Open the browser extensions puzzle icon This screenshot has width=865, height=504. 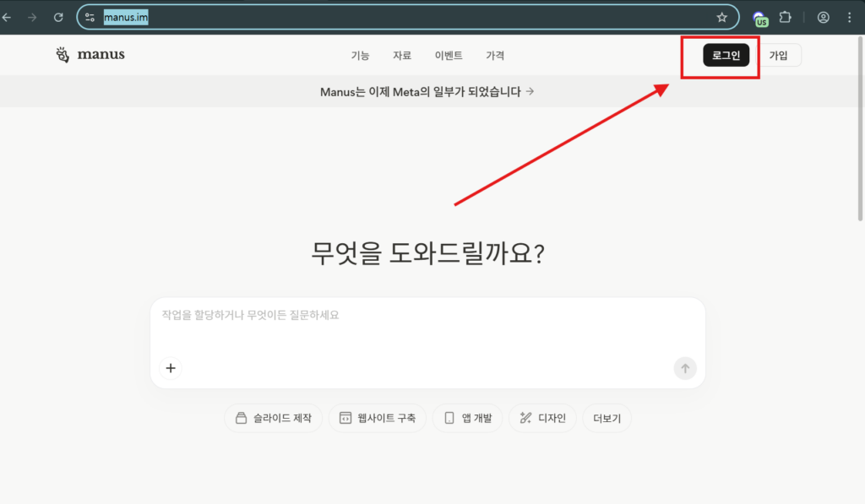(785, 17)
